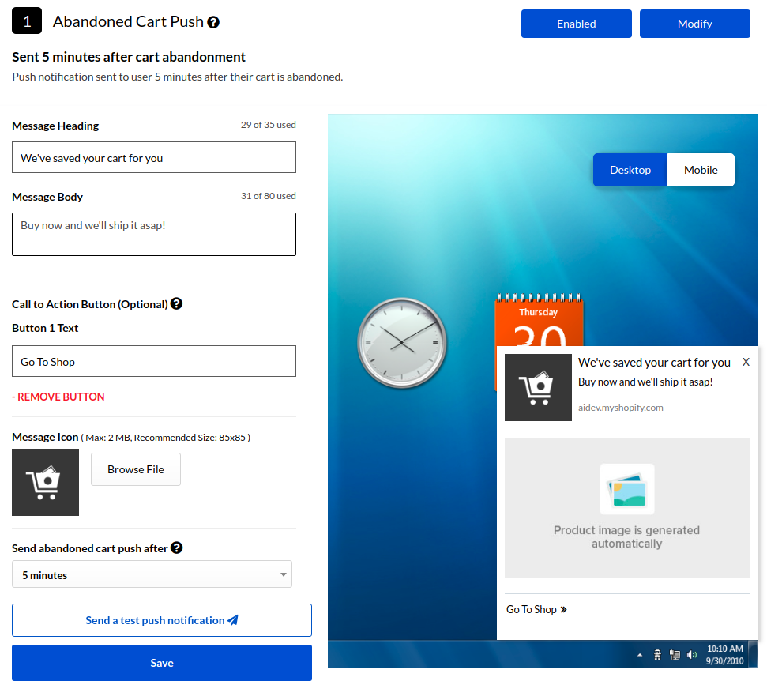Select the product image placeholder icon
This screenshot has height=700, width=767.
click(627, 489)
